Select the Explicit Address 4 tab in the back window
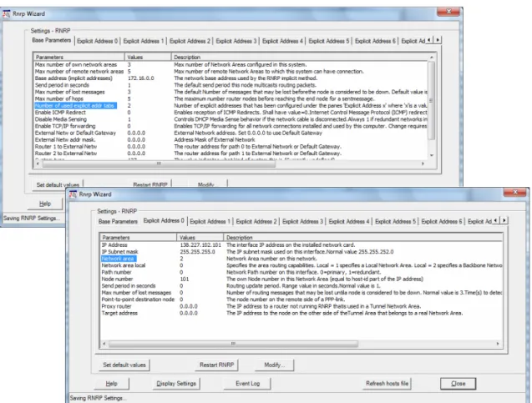 282,41
